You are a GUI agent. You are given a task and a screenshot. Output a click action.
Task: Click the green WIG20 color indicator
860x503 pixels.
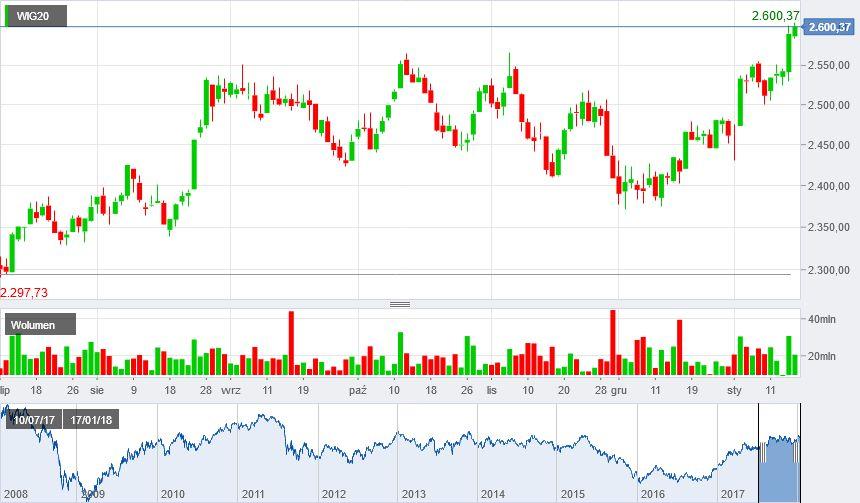(x=9, y=16)
